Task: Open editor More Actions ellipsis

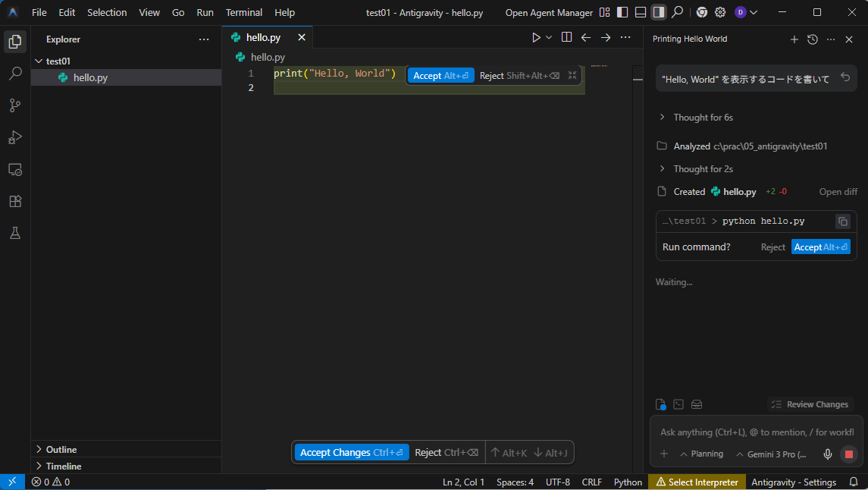Action: pos(625,38)
